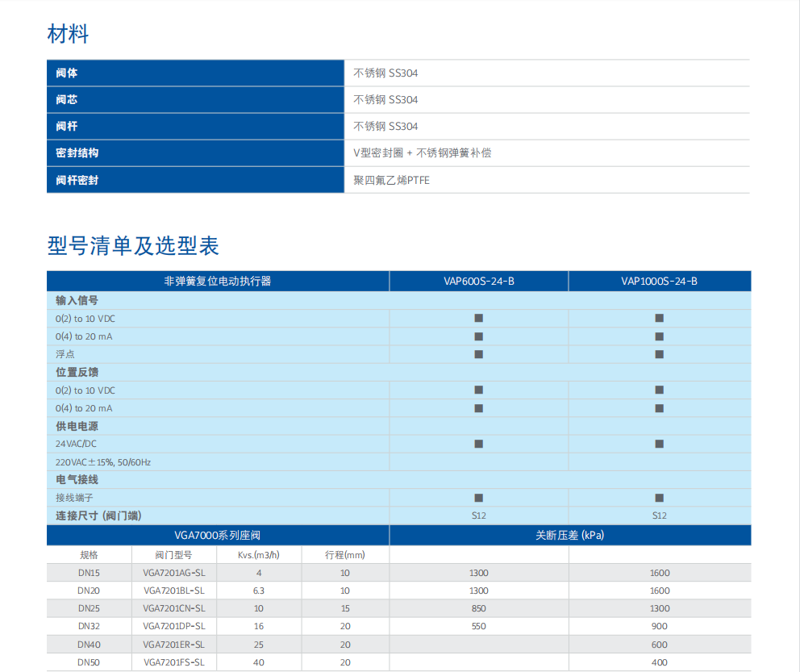Click the 型号清单及选型表 heading

133,245
